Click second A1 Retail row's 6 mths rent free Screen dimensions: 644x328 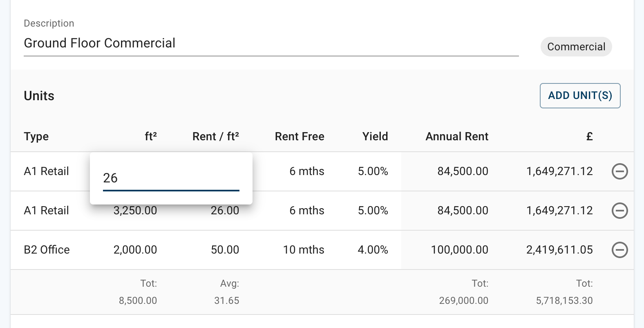click(307, 211)
